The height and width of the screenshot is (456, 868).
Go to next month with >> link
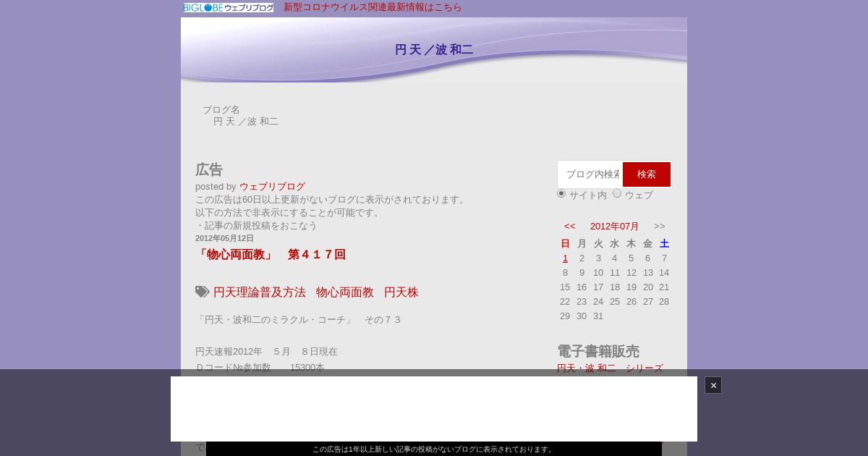(x=660, y=226)
